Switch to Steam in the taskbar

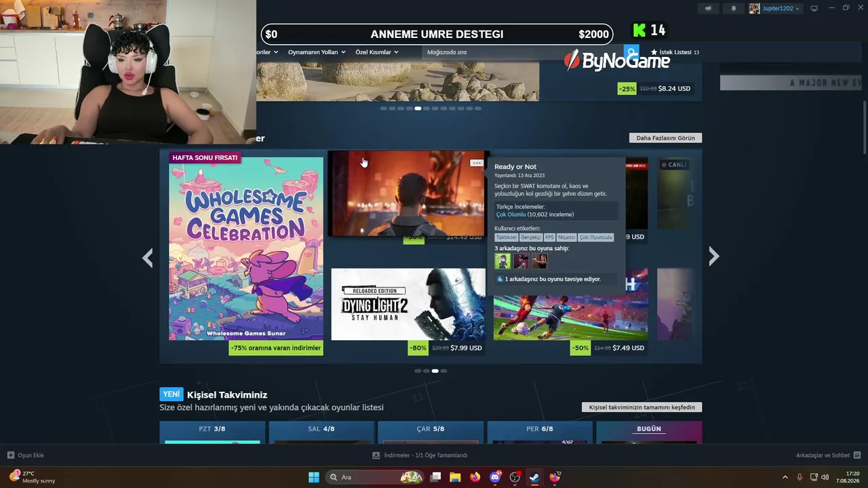(x=534, y=477)
